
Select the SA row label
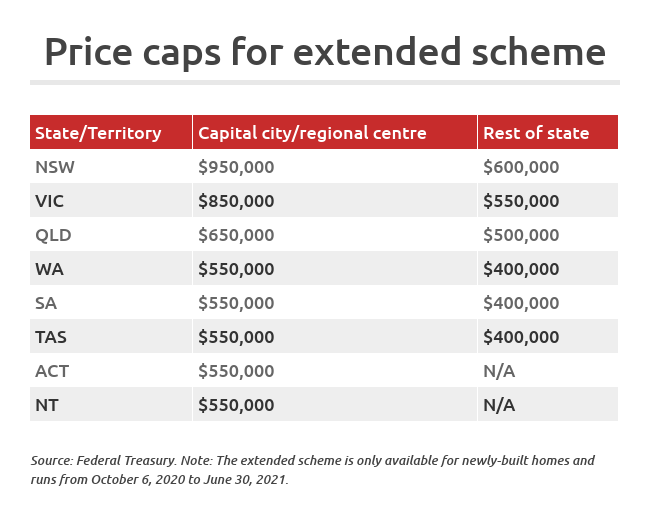pos(47,303)
